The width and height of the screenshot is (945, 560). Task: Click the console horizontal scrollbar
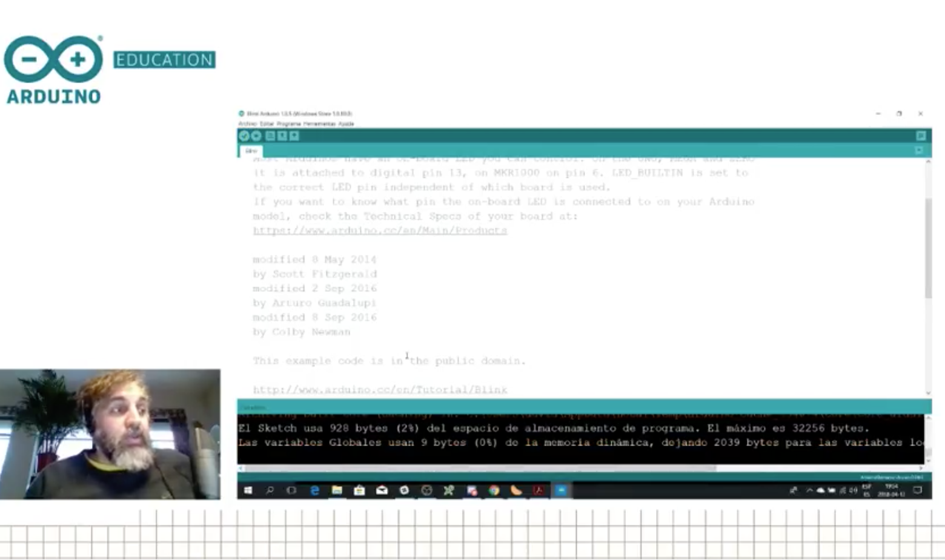pyautogui.click(x=480, y=468)
